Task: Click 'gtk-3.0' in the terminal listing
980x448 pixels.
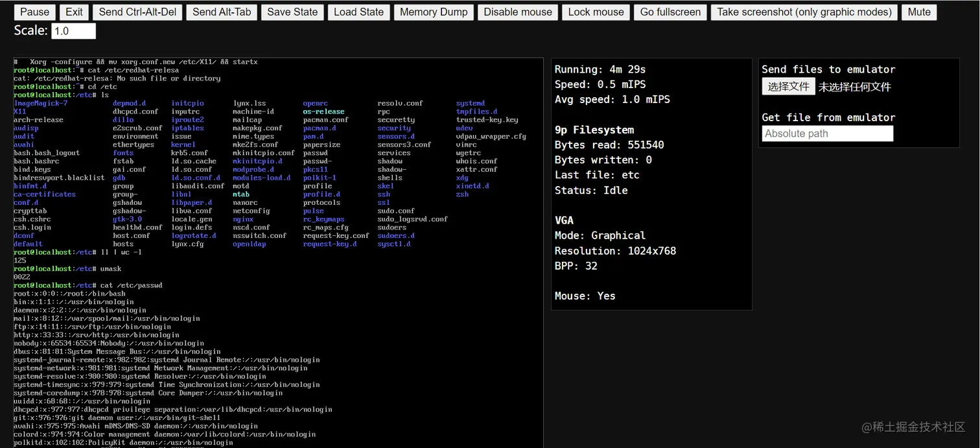Action: point(127,219)
